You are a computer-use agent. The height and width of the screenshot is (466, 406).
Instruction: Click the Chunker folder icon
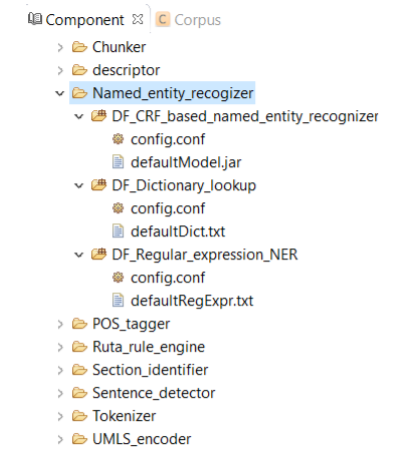(x=79, y=47)
